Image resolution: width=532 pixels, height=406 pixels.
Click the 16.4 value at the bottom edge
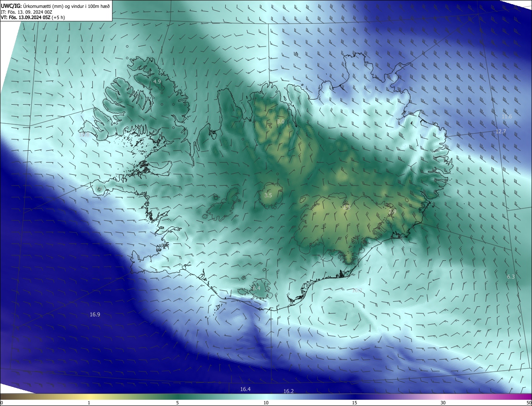click(245, 389)
